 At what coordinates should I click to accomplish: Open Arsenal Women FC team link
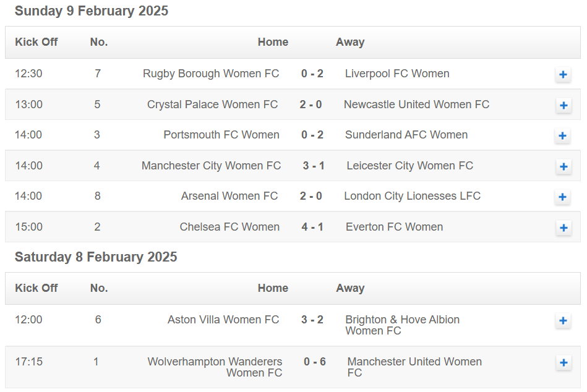coord(229,196)
